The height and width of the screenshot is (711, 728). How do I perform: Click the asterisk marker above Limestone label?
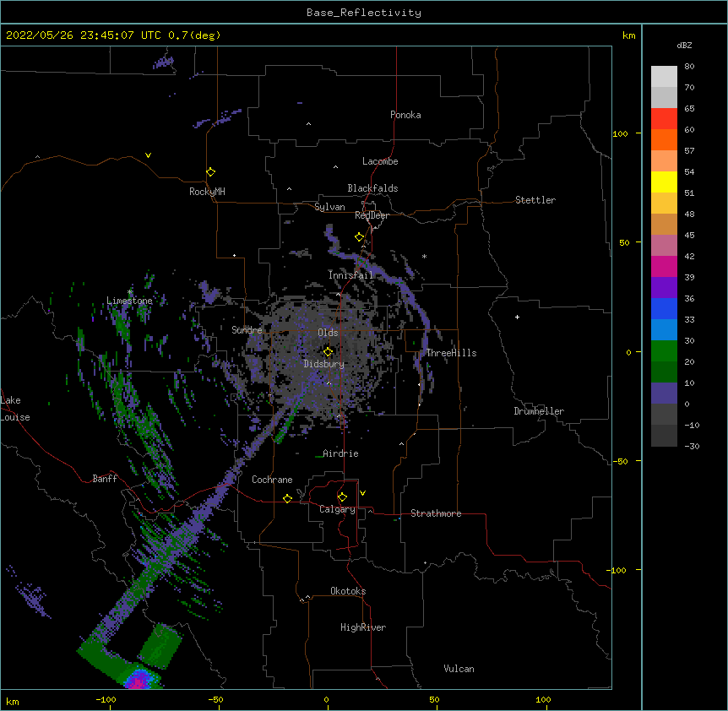(130, 292)
